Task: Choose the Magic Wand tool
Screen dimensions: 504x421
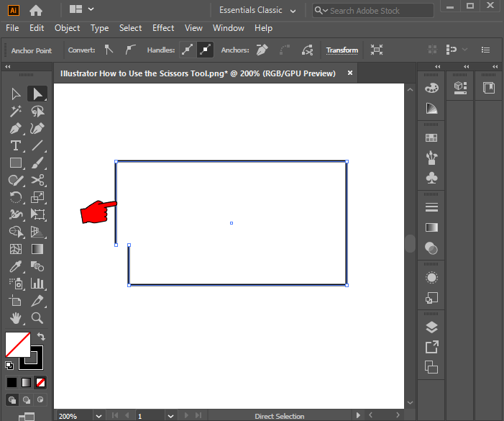Action: 16,111
